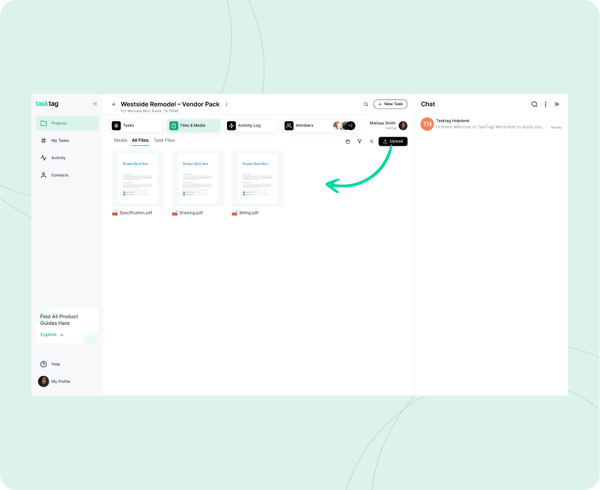Open the Specification.pdf thumbnail
Screen dimensions: 600x490
coord(137,179)
